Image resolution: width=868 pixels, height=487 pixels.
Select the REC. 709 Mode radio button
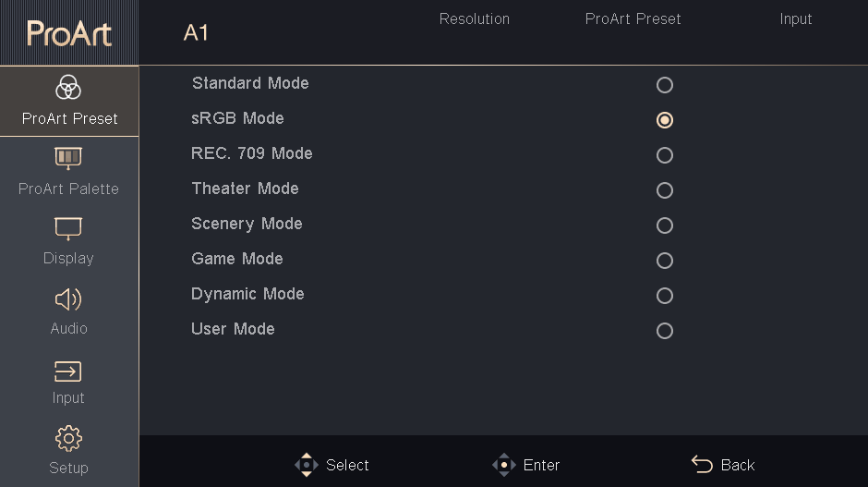point(665,155)
